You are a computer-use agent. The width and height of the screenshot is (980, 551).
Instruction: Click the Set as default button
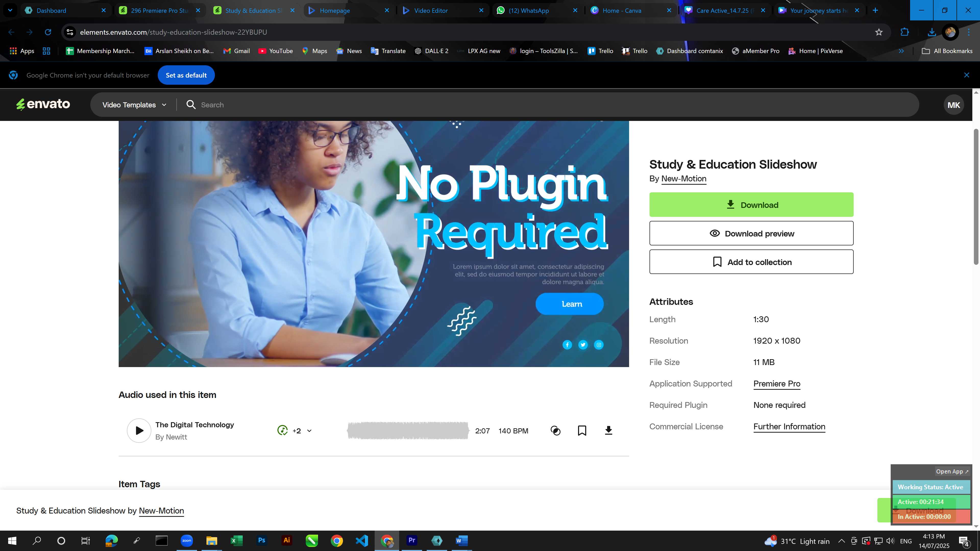pyautogui.click(x=186, y=75)
